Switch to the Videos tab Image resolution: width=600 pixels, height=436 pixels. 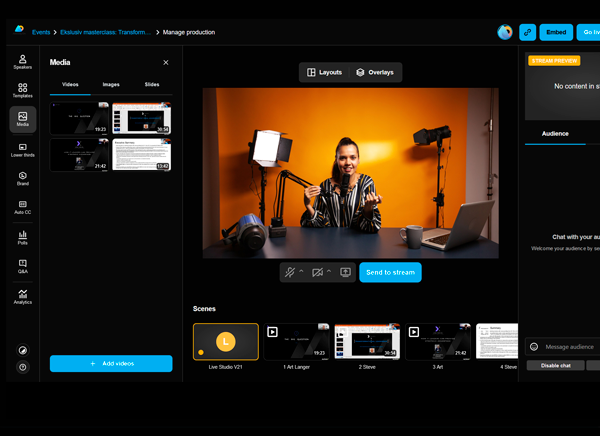pyautogui.click(x=70, y=84)
